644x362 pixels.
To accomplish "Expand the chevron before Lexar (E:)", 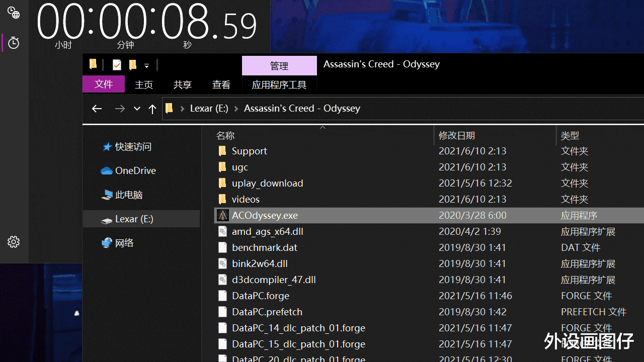I will click(182, 109).
